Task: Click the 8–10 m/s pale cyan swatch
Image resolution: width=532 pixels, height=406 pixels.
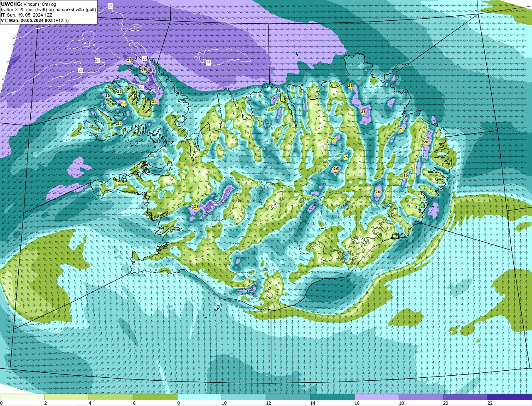Action: [x=199, y=397]
